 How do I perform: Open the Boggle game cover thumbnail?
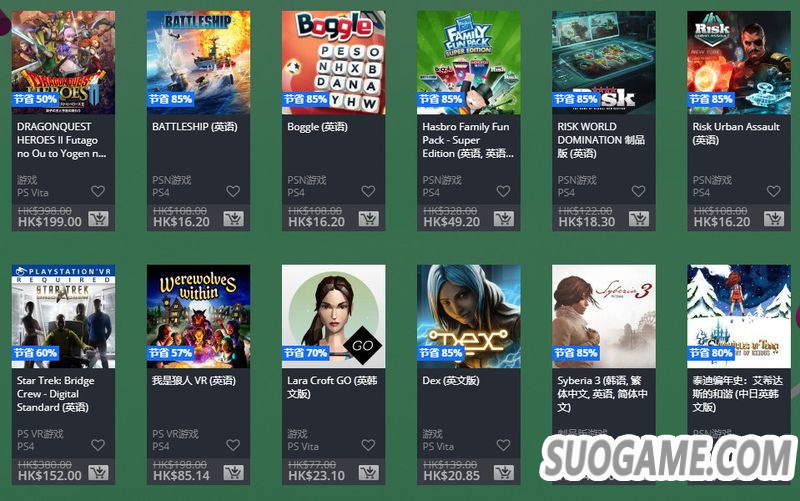(334, 63)
